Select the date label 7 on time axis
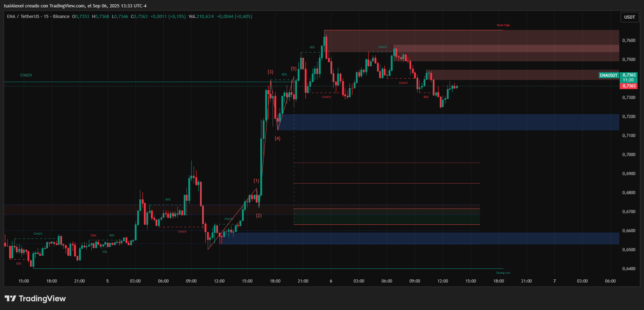This screenshot has width=644, height=310. pos(554,281)
